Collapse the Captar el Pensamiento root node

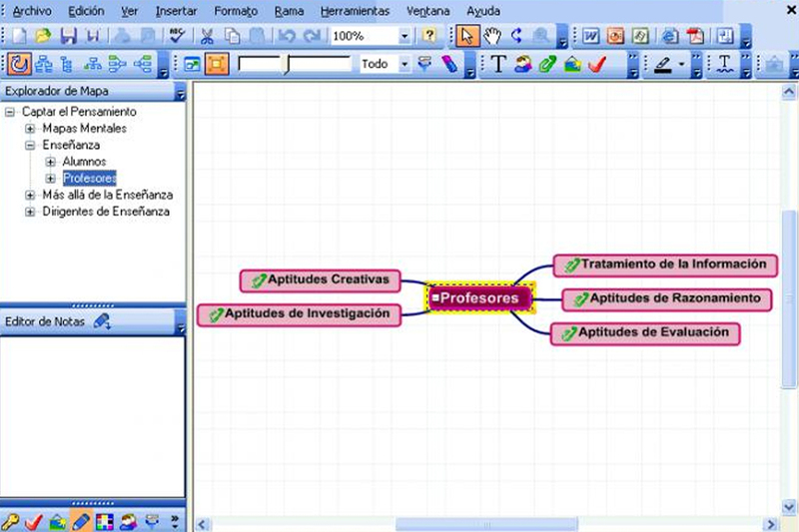[x=10, y=112]
